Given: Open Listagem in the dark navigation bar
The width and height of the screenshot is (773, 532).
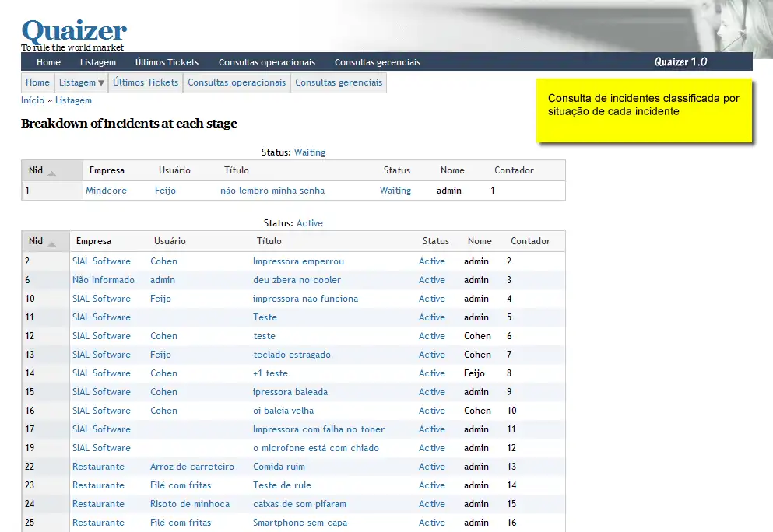Looking at the screenshot, I should tap(97, 62).
